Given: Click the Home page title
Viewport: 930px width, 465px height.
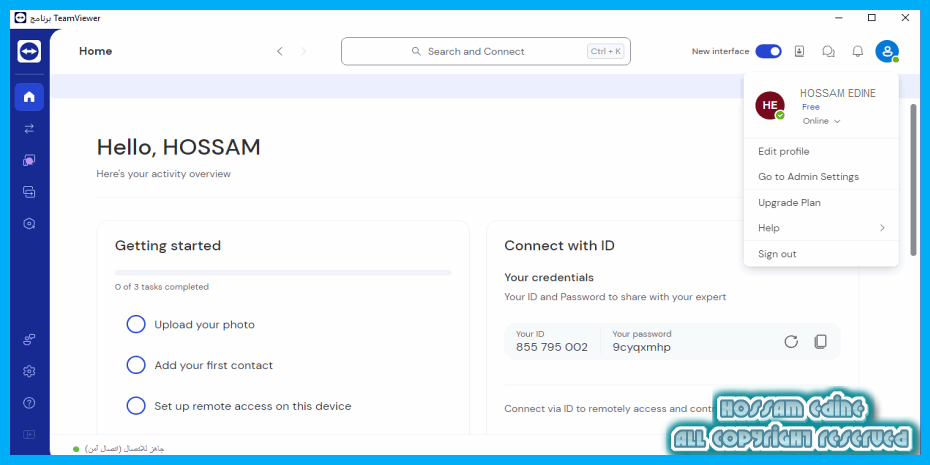Looking at the screenshot, I should click(95, 52).
